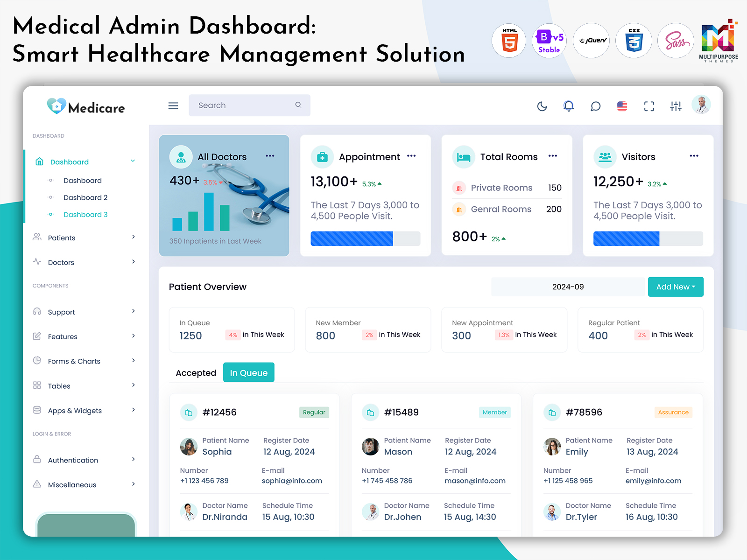Click the Tables grid icon
Screen dimensions: 747x560
pos(37,385)
